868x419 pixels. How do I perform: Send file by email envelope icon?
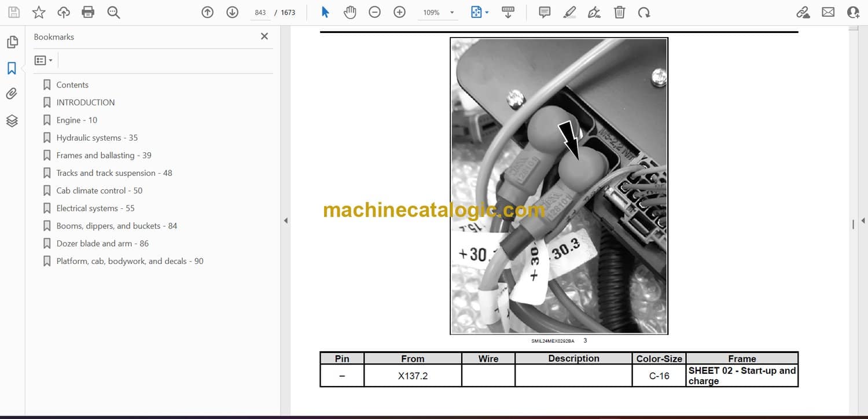click(828, 12)
